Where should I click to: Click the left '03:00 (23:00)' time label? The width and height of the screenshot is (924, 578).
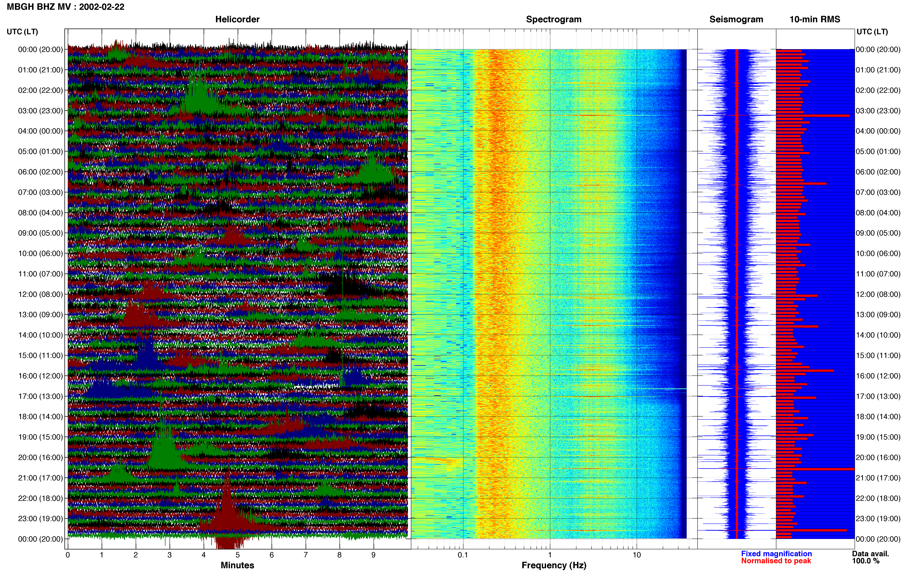(41, 111)
